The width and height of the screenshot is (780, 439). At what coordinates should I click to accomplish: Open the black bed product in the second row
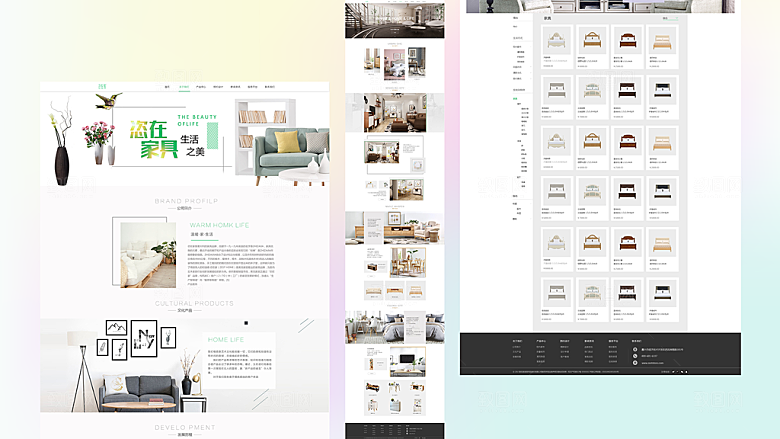663,97
